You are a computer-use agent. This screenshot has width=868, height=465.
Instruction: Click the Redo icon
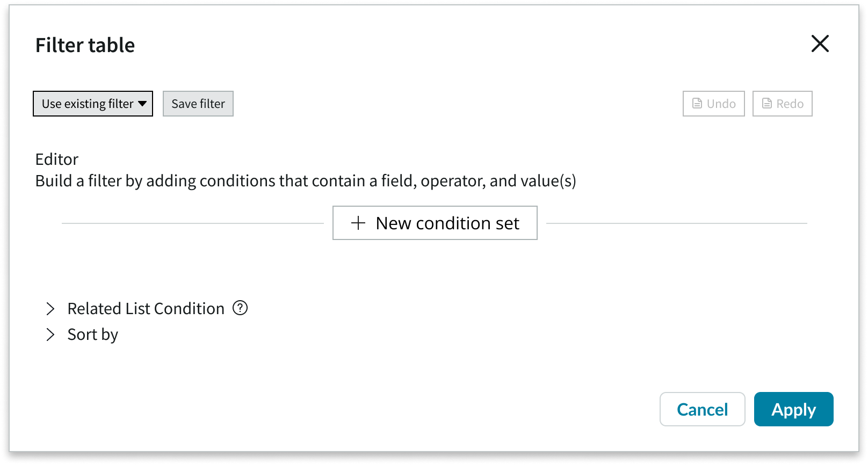pyautogui.click(x=782, y=104)
